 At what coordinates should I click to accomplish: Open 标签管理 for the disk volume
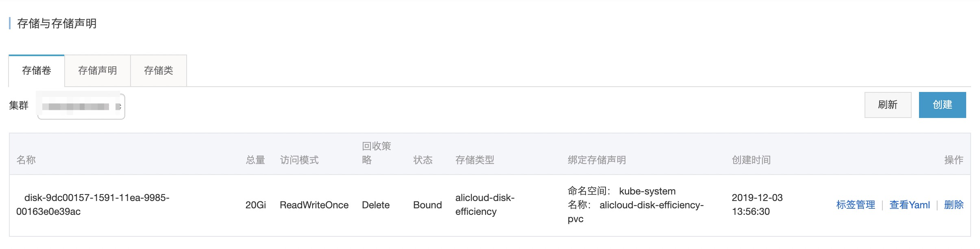click(856, 205)
